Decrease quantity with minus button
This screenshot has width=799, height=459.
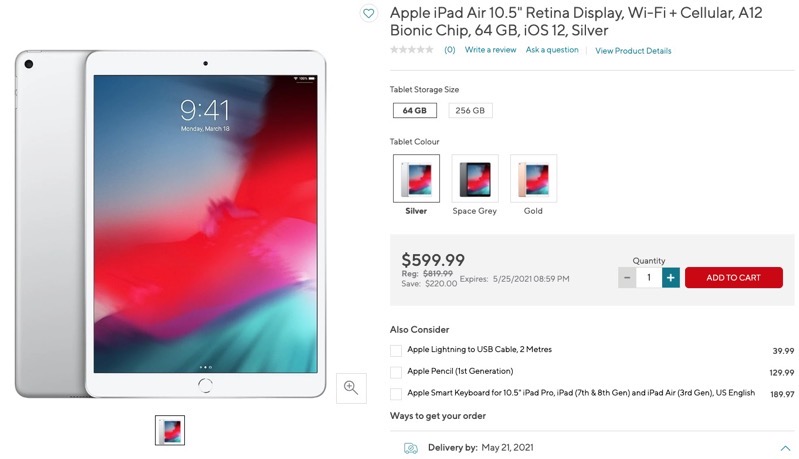(627, 278)
